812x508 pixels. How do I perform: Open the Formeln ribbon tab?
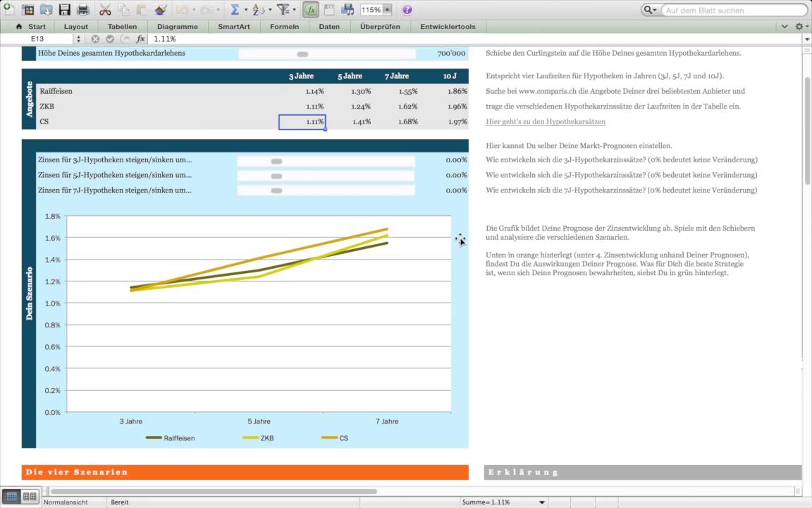click(x=284, y=26)
